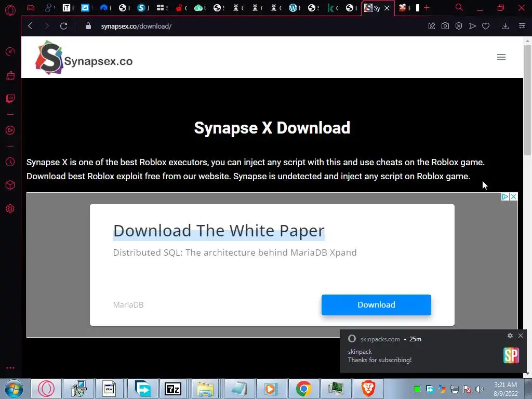Close the ad with X icon

tap(514, 196)
